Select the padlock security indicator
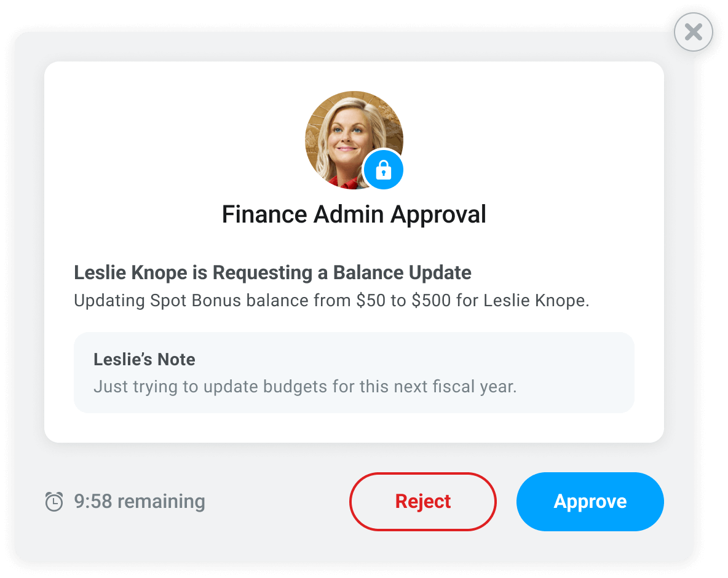Screen dimensions: 728x578 coord(383,169)
